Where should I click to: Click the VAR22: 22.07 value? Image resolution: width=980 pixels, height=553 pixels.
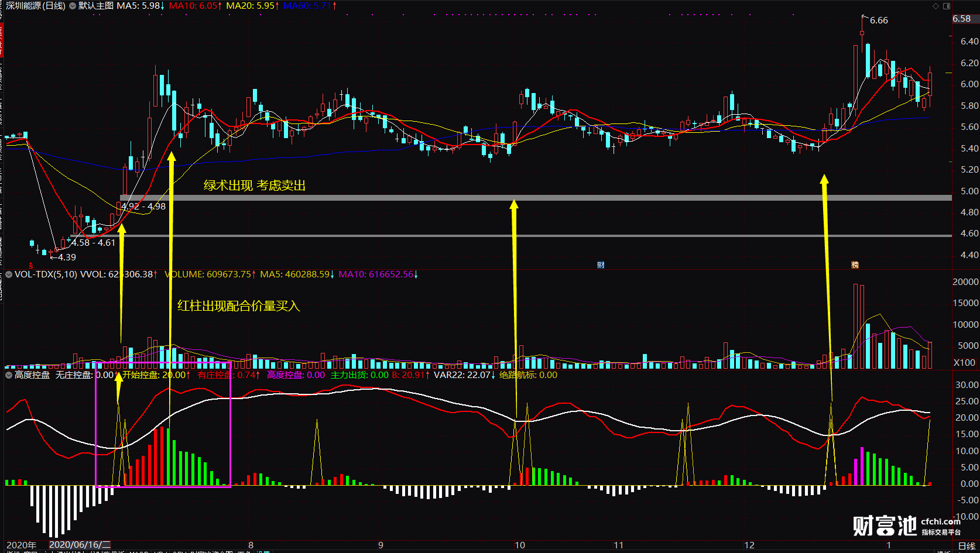(464, 375)
